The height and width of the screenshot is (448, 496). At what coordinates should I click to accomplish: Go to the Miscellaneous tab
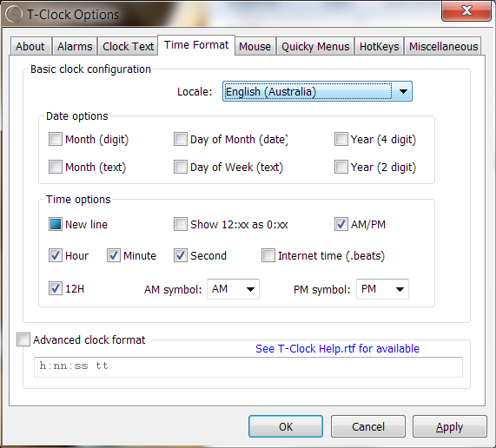(x=443, y=47)
